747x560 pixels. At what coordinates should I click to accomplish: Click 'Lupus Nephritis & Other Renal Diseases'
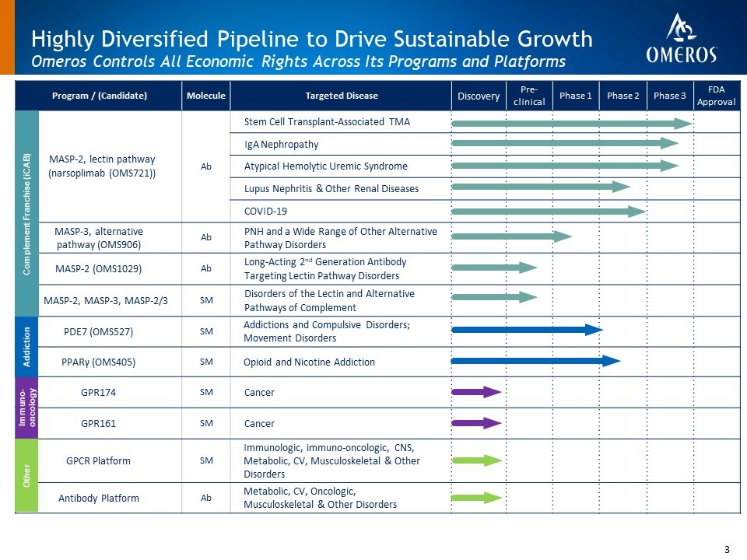331,188
